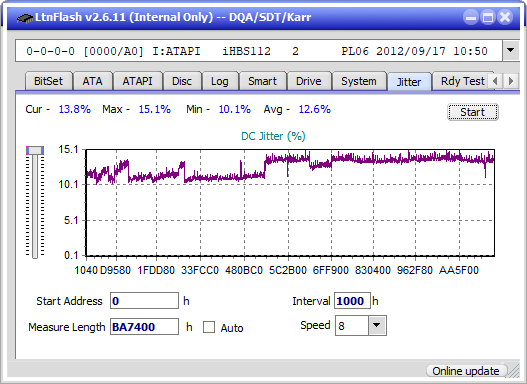Click the AA5F00 axis label
Screen dimensions: 527x384
[x=459, y=270]
